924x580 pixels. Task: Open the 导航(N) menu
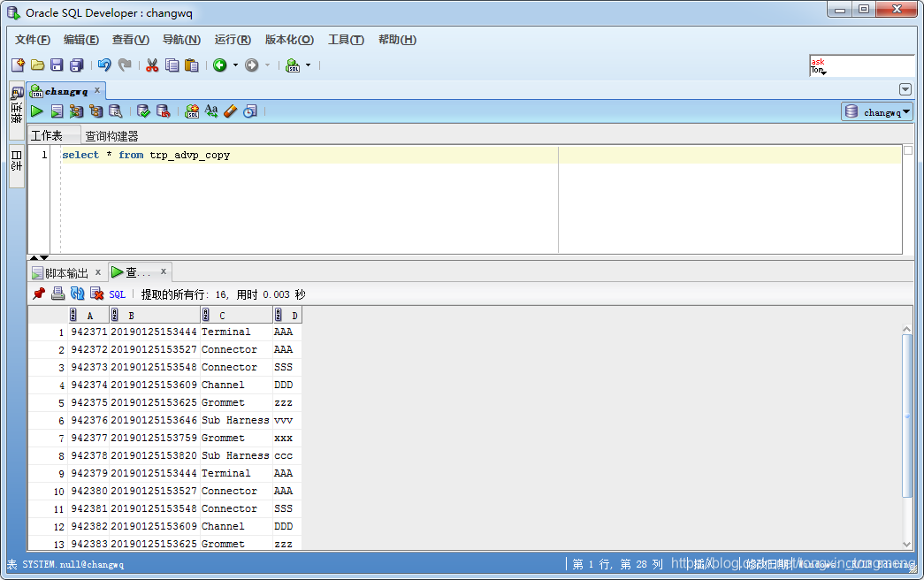pos(181,40)
